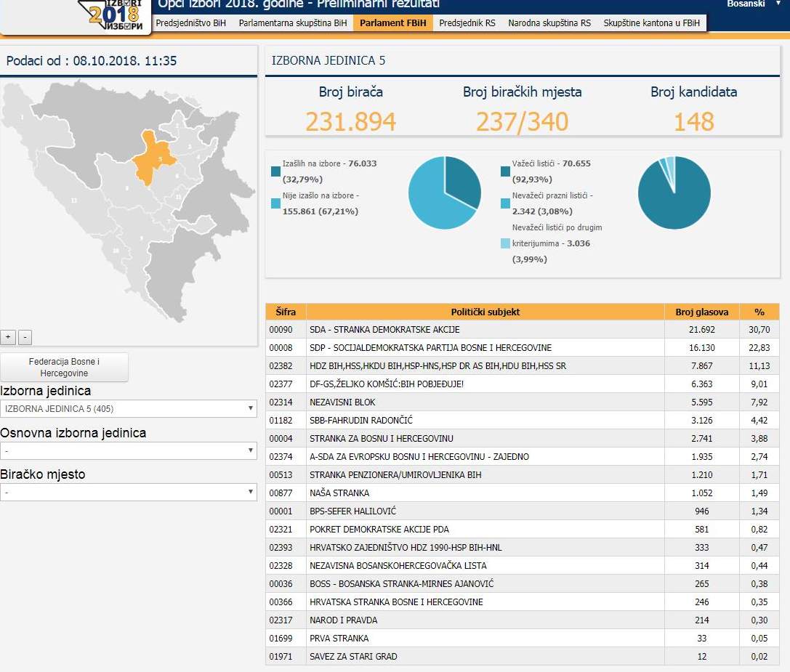The height and width of the screenshot is (672, 790).
Task: Click the 'Izašlih na izbore' legend square
Action: tap(275, 171)
